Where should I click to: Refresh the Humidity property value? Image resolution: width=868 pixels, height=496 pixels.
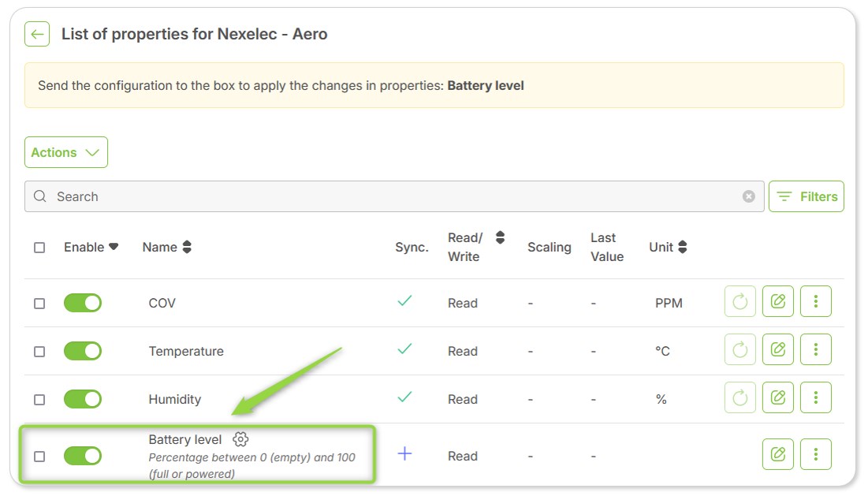coord(740,397)
